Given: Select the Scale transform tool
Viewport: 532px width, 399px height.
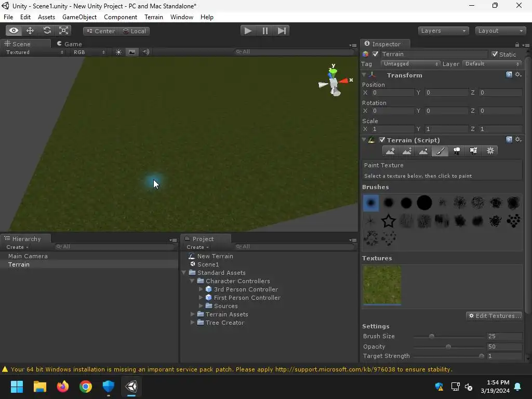Looking at the screenshot, I should [x=63, y=31].
